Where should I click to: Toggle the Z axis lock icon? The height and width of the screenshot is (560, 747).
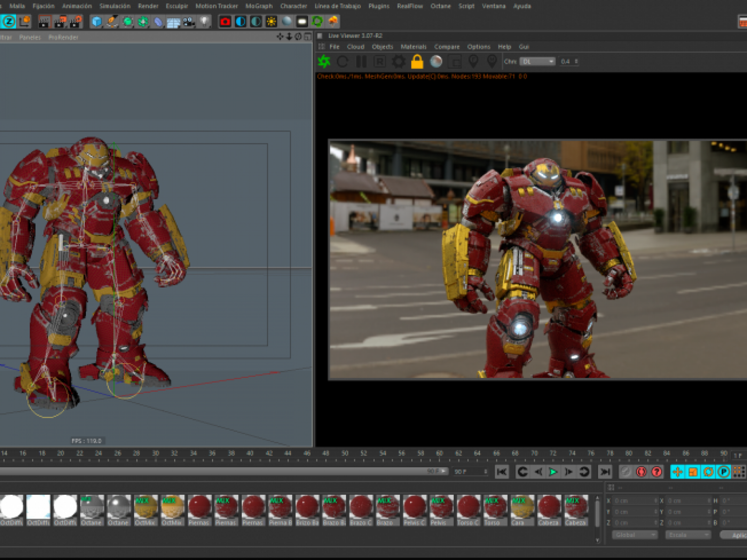pos(9,21)
